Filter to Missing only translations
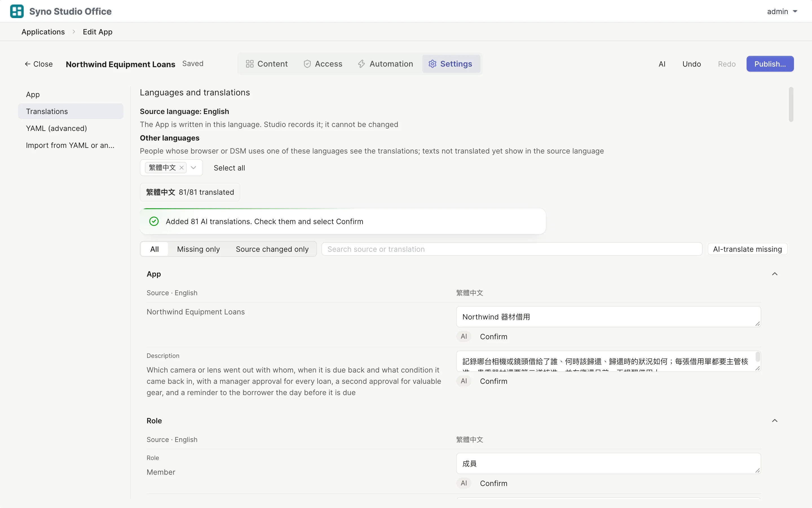 pyautogui.click(x=198, y=249)
